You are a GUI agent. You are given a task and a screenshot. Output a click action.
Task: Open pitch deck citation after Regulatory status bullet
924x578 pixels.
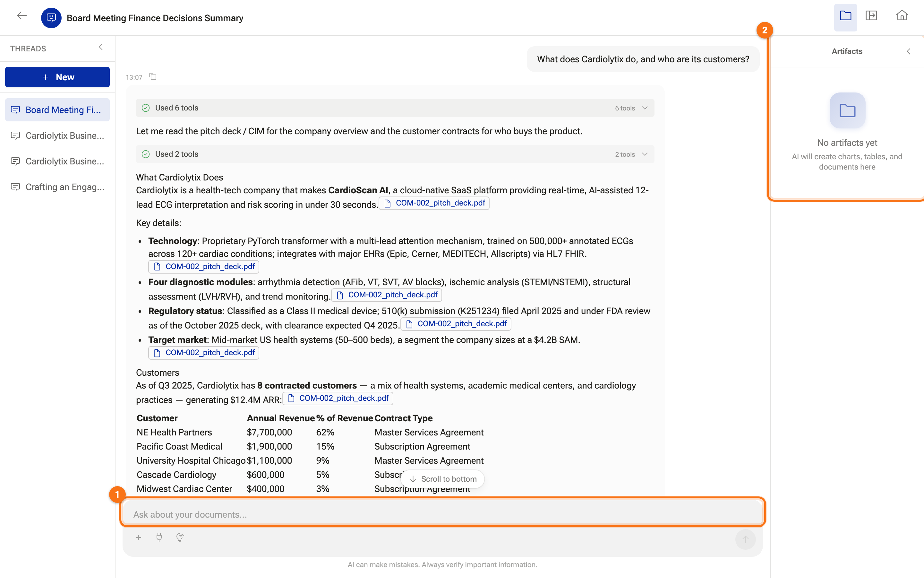coord(456,324)
